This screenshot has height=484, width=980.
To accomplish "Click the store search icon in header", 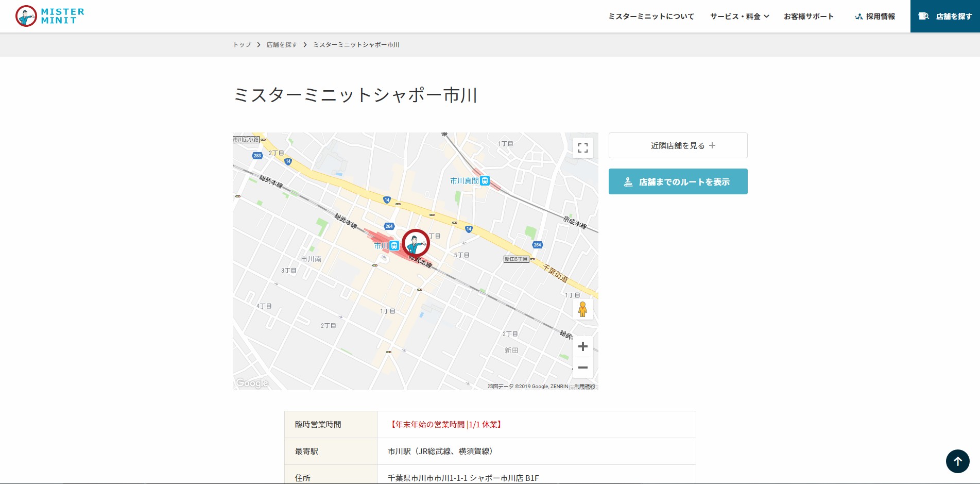I will 924,16.
